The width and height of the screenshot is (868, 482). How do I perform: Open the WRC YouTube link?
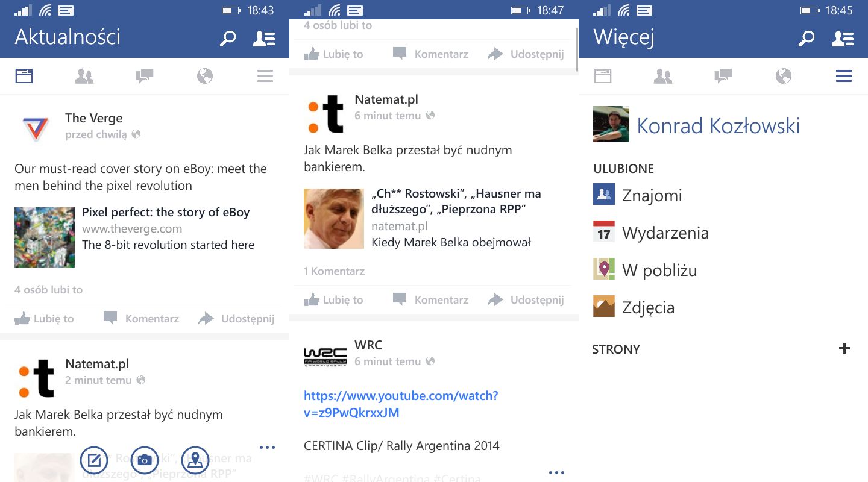click(401, 404)
